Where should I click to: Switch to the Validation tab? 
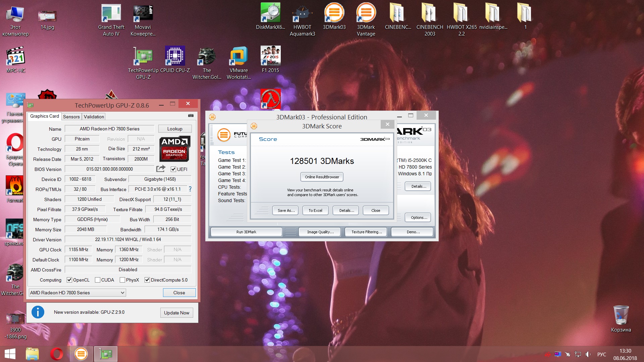coord(94,117)
